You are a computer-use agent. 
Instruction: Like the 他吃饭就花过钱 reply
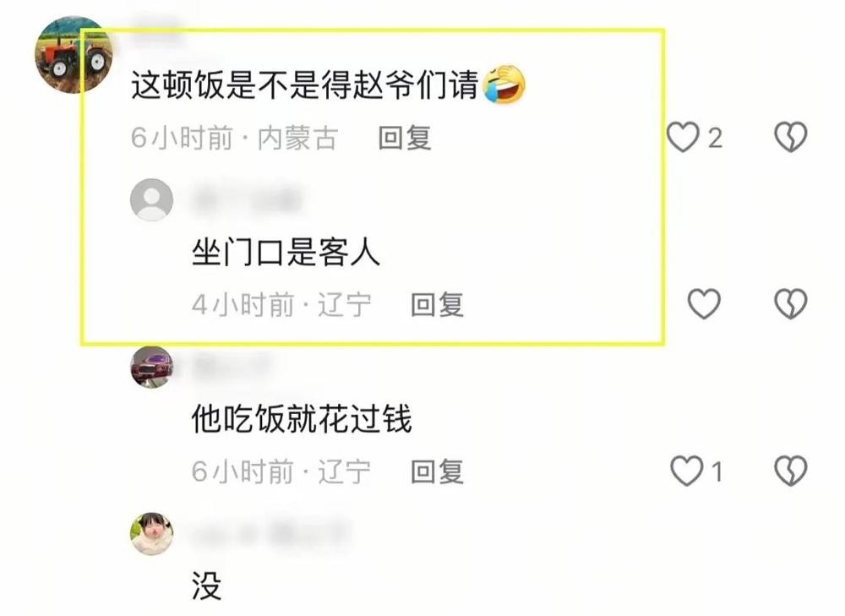pos(686,471)
